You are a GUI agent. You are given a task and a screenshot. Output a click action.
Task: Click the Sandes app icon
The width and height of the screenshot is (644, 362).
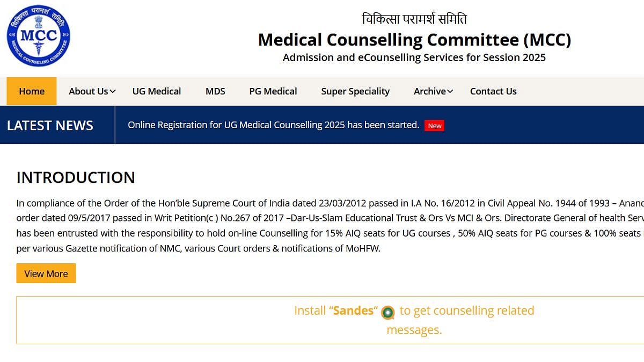point(388,312)
